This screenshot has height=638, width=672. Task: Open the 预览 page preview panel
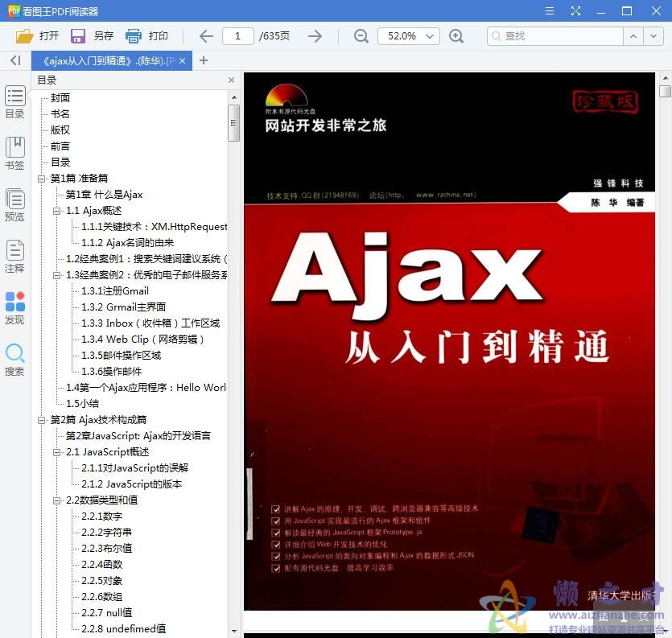pyautogui.click(x=14, y=201)
